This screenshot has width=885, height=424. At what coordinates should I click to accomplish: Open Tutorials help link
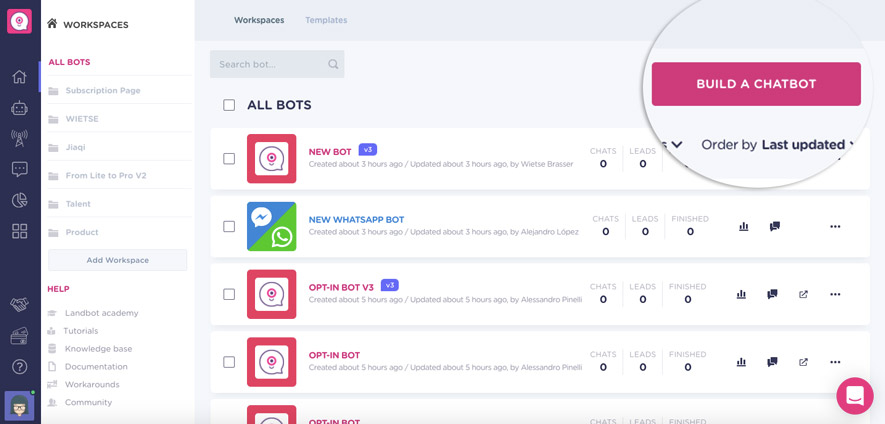pyautogui.click(x=81, y=331)
